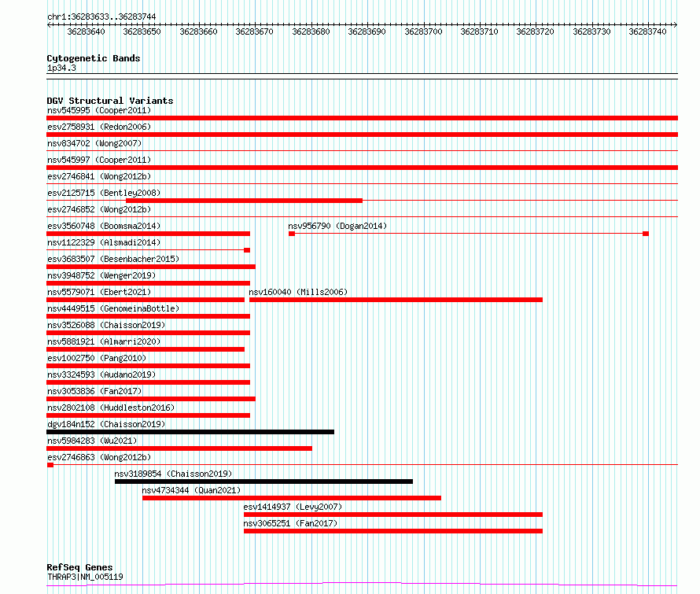Viewport: 700px width, 594px height.
Task: Click the nsv3189854 black variant bar
Action: tap(263, 481)
